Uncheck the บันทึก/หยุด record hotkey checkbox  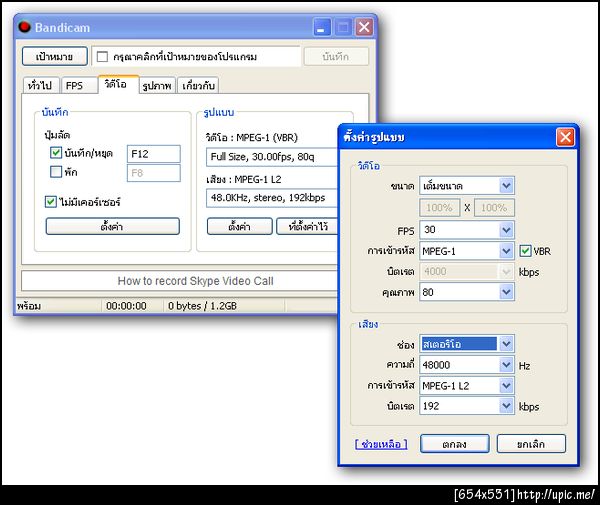[56, 153]
